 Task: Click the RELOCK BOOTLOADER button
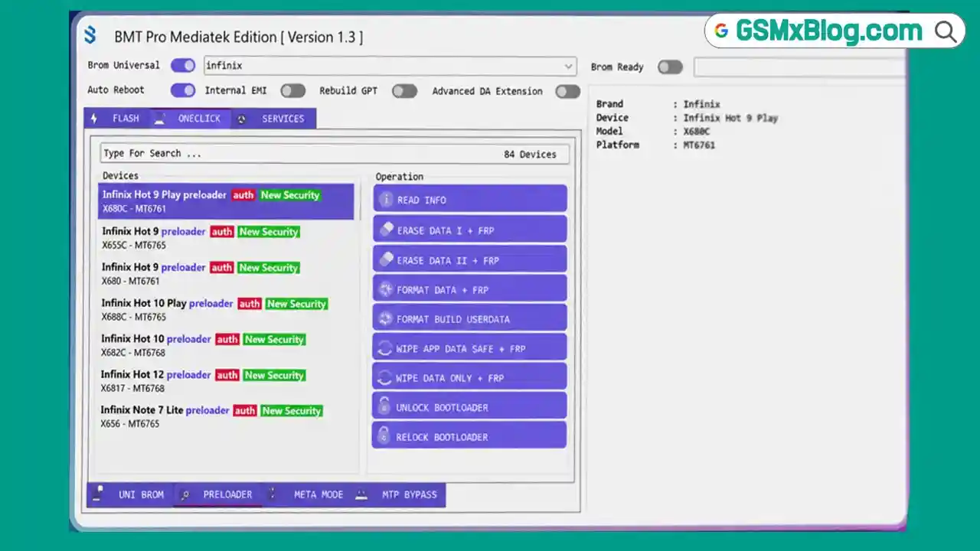pos(469,435)
